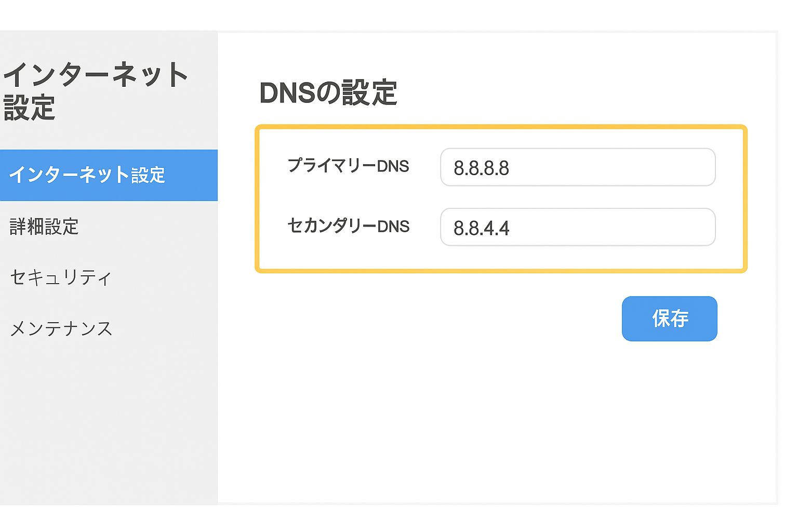This screenshot has height=532, width=798.
Task: Click the yellow border of the DNS panel
Action: 501,127
